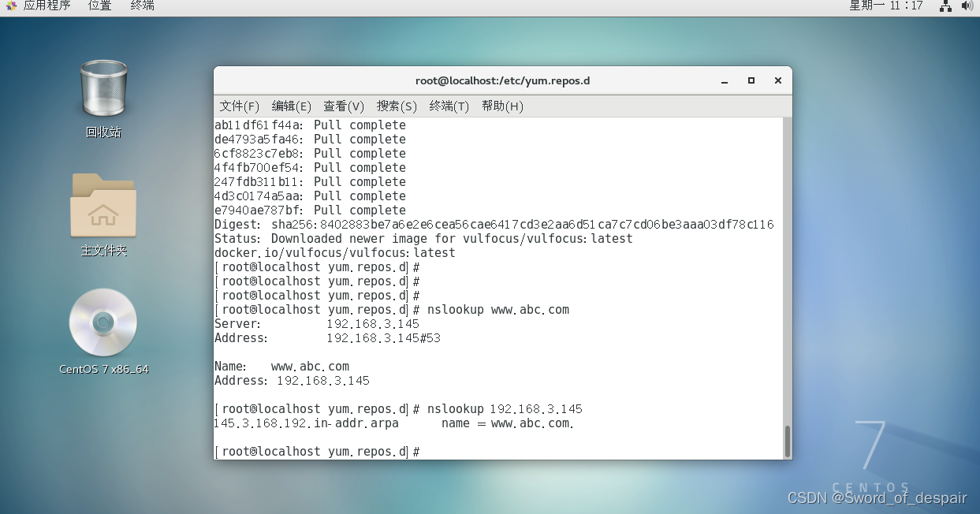This screenshot has height=514, width=980.
Task: Open the 帮助(H) help menu
Action: (501, 106)
